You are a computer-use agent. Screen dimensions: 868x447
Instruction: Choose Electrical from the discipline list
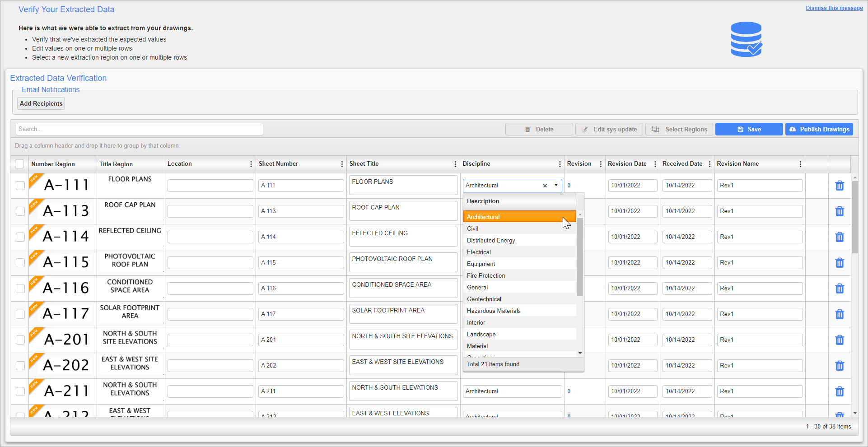479,252
